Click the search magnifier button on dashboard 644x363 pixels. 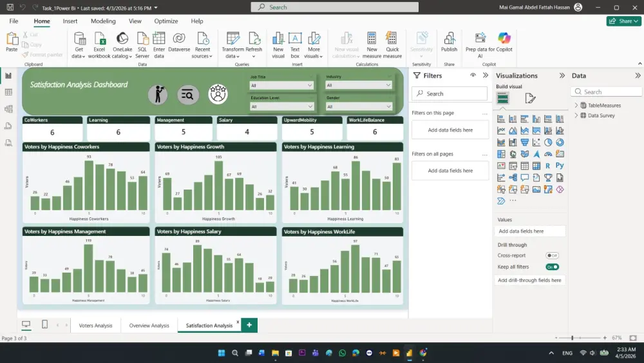click(187, 95)
